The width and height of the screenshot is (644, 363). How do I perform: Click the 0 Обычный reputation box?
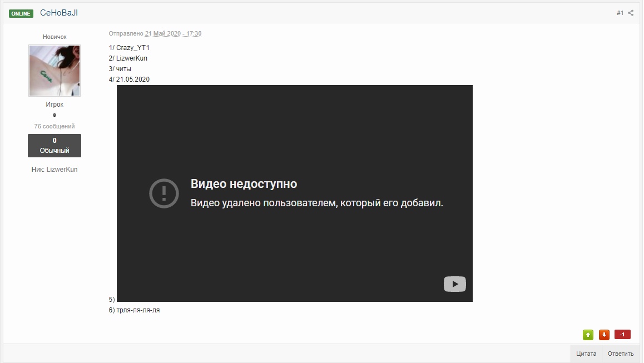(55, 145)
